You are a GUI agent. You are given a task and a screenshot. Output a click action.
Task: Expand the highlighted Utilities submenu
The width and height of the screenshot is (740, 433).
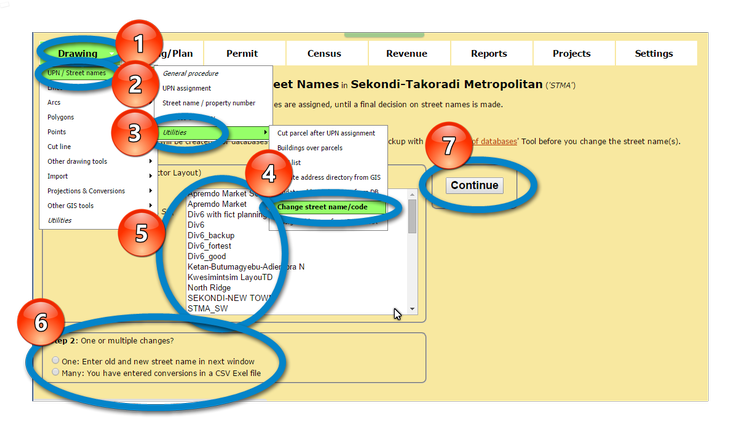(214, 133)
